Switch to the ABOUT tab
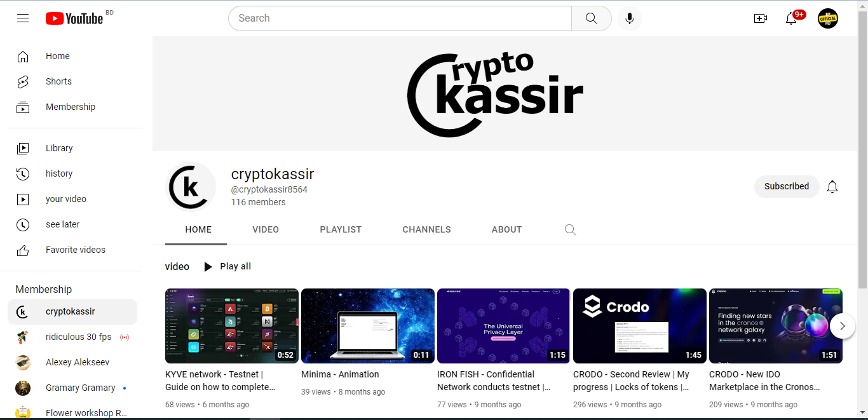Screen dimensions: 868x420 pos(506,229)
